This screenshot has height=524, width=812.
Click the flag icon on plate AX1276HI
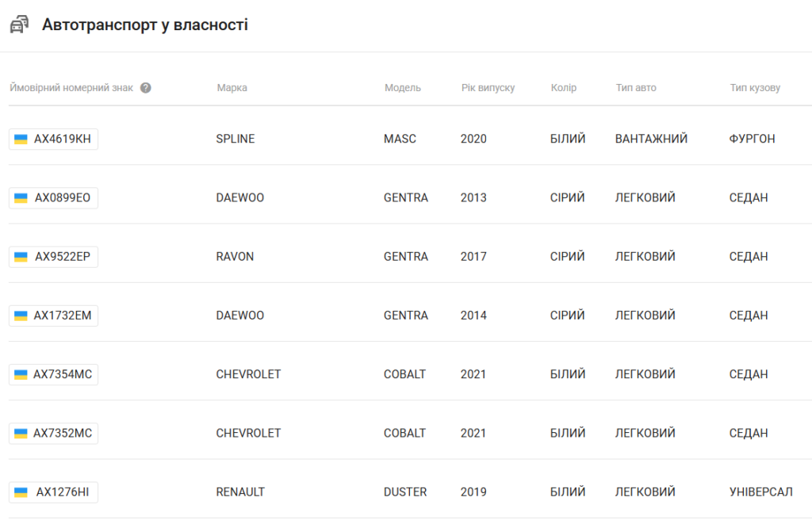point(21,492)
